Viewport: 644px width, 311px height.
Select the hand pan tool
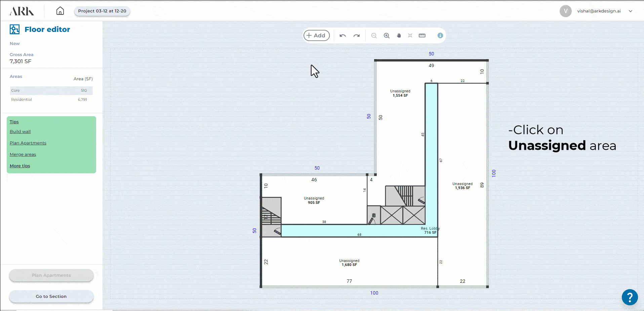tap(399, 36)
